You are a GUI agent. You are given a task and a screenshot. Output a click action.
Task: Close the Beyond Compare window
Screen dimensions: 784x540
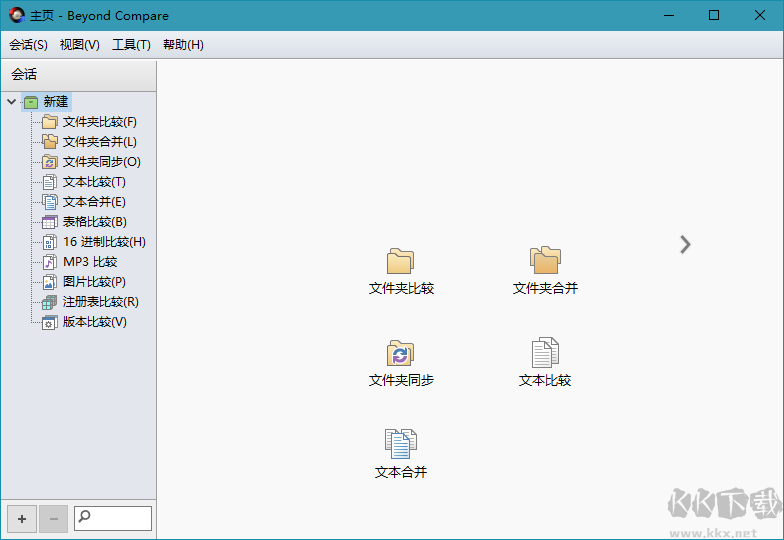click(x=760, y=16)
